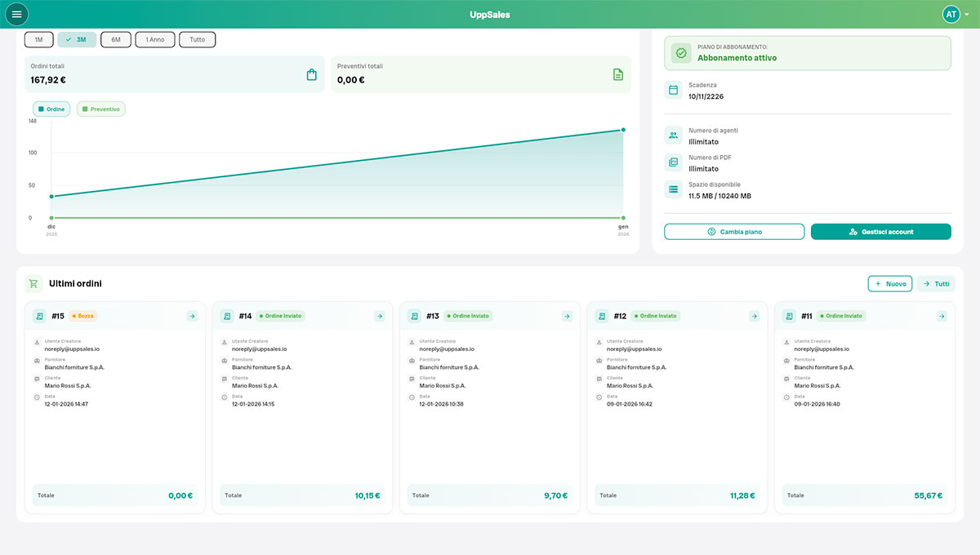Switch to the 1 Anno filter

tap(154, 38)
